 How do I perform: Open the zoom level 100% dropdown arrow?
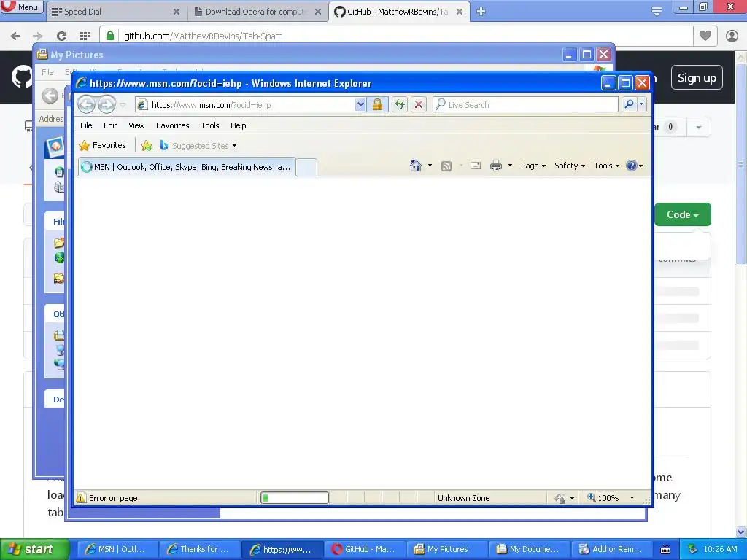[632, 498]
